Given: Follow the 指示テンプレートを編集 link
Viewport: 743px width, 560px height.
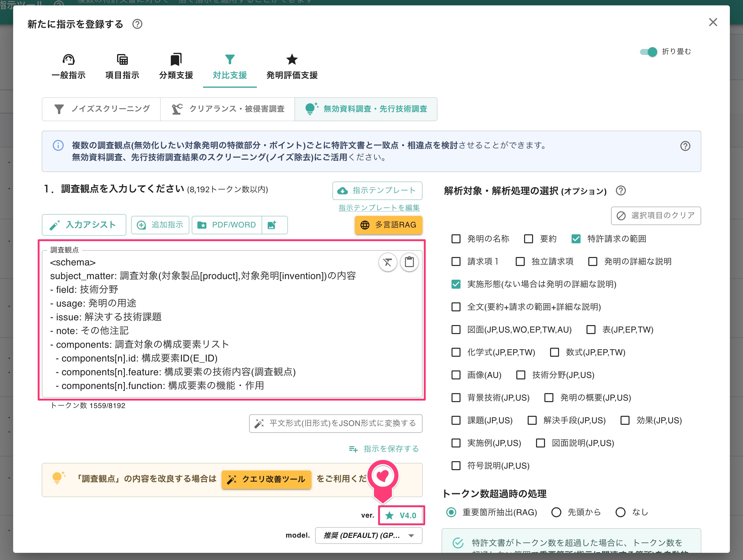Looking at the screenshot, I should point(379,208).
